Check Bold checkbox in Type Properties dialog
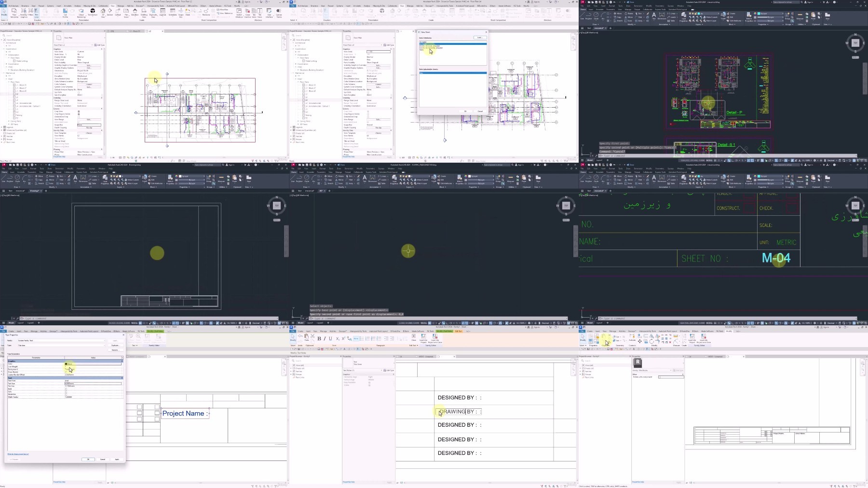 point(66,389)
